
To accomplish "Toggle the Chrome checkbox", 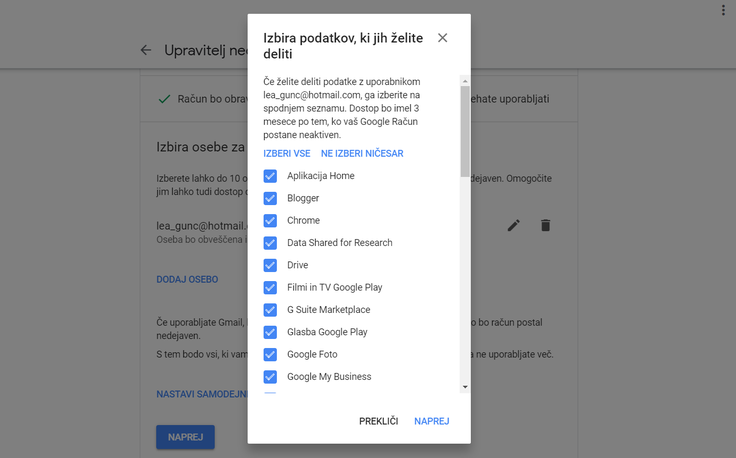I will pyautogui.click(x=270, y=221).
